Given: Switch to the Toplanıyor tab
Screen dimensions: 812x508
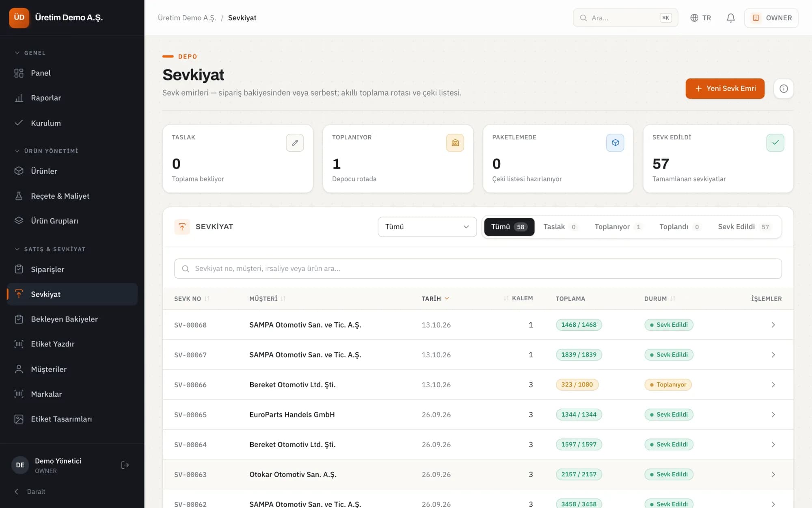Looking at the screenshot, I should (x=618, y=227).
